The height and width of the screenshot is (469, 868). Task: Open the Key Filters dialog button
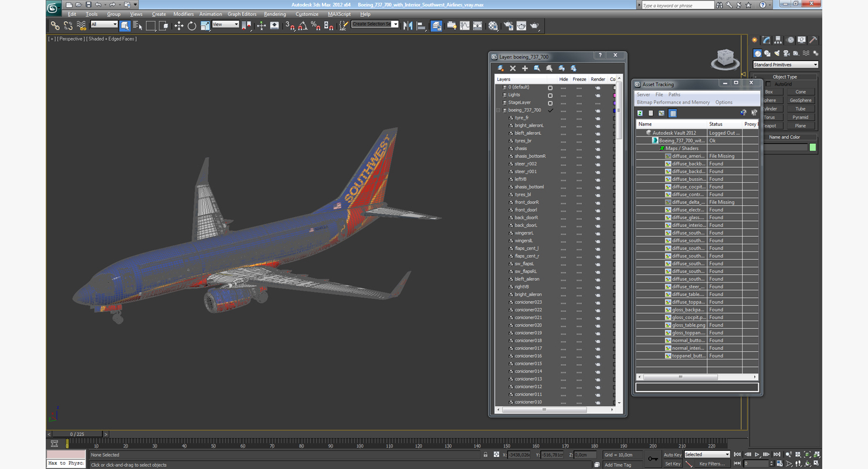pyautogui.click(x=711, y=464)
